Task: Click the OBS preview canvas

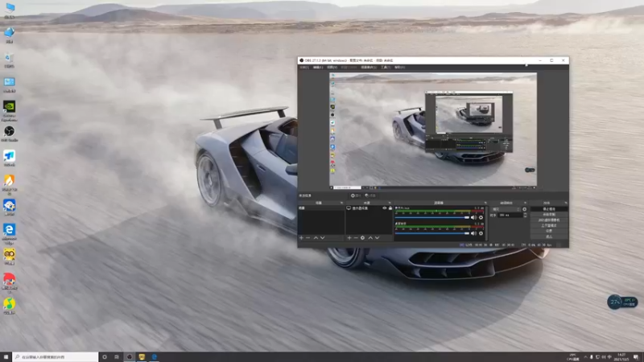Action: coord(433,130)
